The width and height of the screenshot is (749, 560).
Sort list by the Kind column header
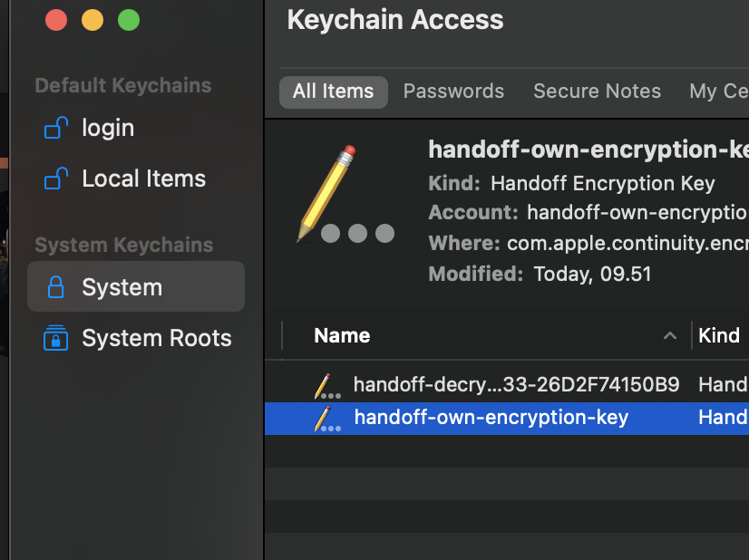719,335
